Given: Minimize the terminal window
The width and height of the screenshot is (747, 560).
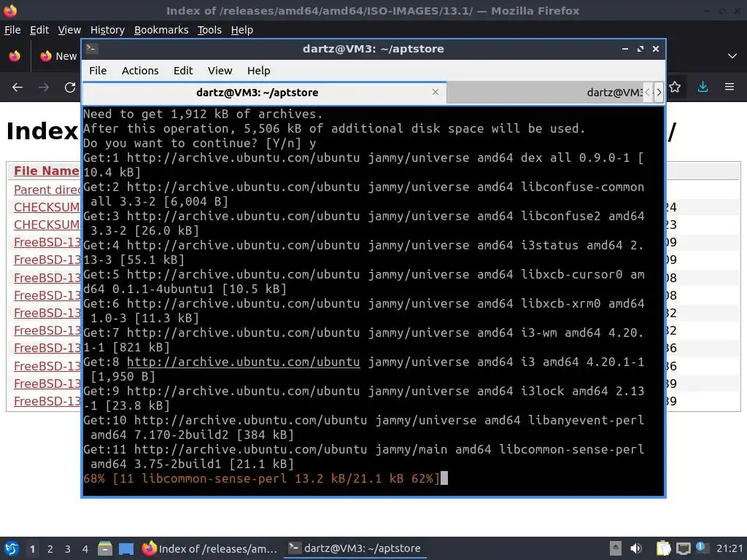Looking at the screenshot, I should coord(625,49).
